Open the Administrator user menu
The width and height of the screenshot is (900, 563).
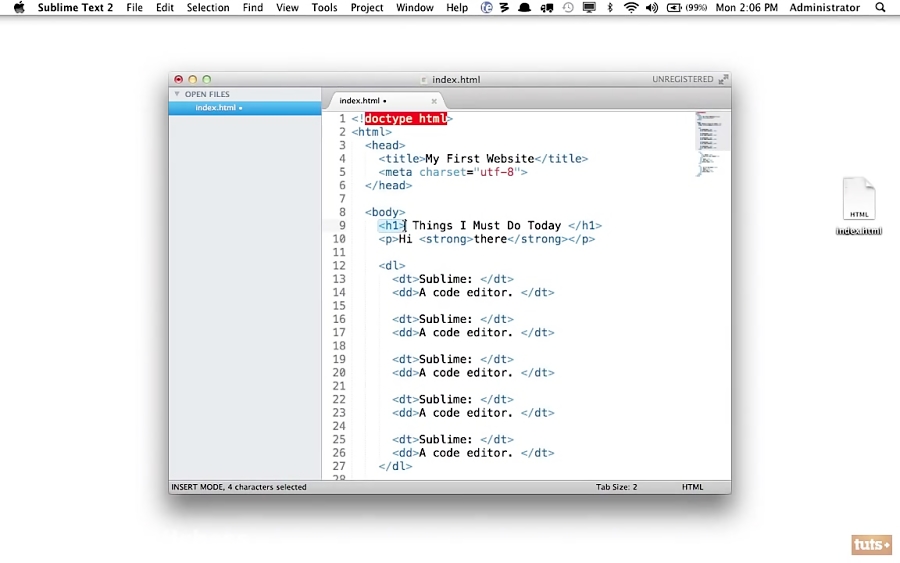[x=824, y=7]
